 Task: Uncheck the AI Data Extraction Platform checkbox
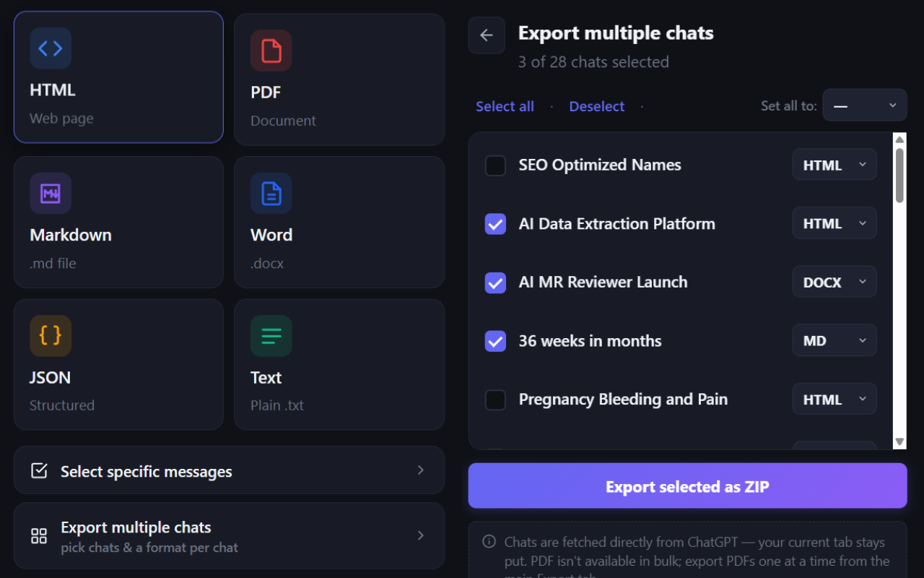(x=495, y=224)
